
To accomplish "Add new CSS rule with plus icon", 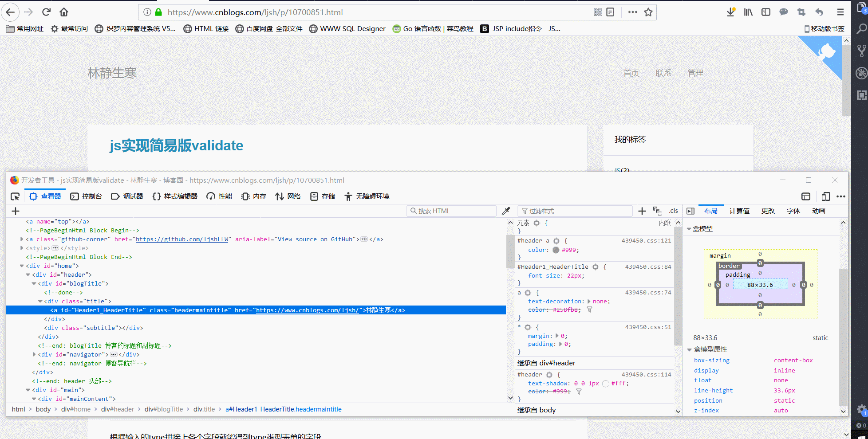I will 642,211.
